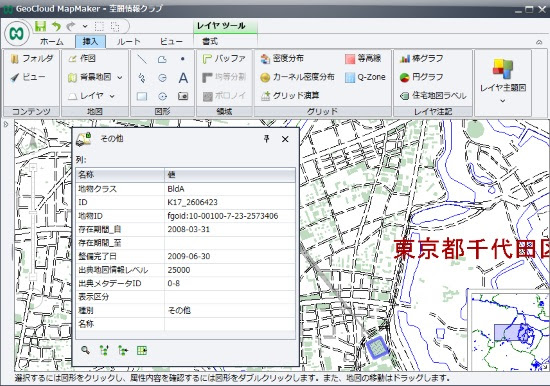Select the point drawing tool
The image size is (550, 386).
pos(182,59)
